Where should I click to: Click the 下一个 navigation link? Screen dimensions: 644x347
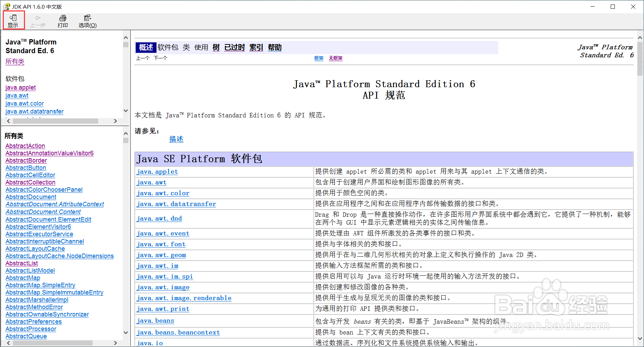click(x=161, y=58)
